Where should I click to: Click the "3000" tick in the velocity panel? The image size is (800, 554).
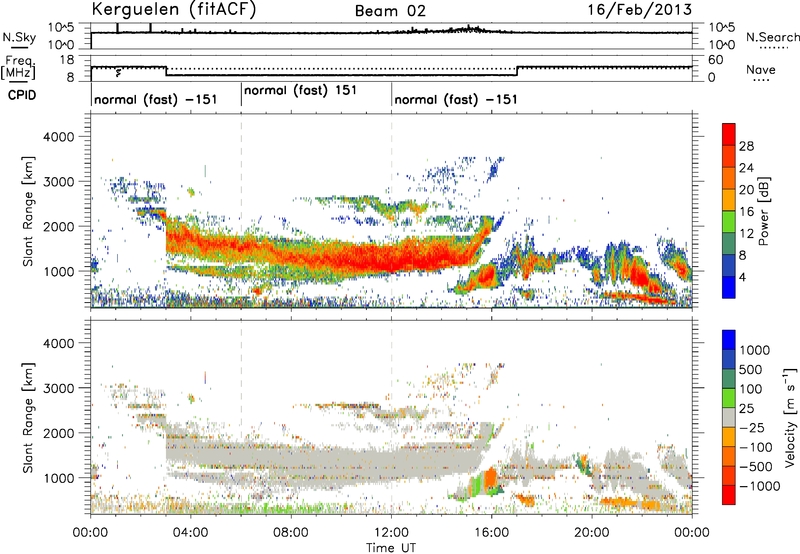pos(58,388)
